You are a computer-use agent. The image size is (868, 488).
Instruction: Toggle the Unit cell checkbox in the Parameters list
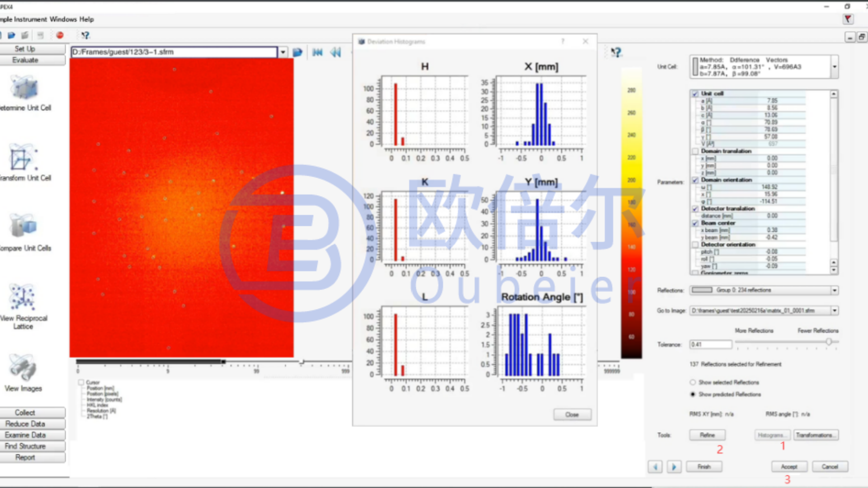[695, 94]
